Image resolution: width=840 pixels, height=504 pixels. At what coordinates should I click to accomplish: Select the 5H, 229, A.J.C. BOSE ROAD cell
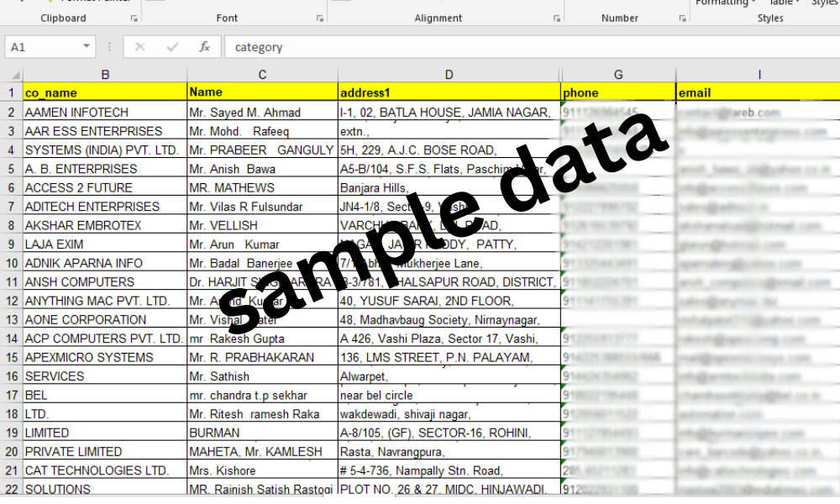pyautogui.click(x=449, y=150)
